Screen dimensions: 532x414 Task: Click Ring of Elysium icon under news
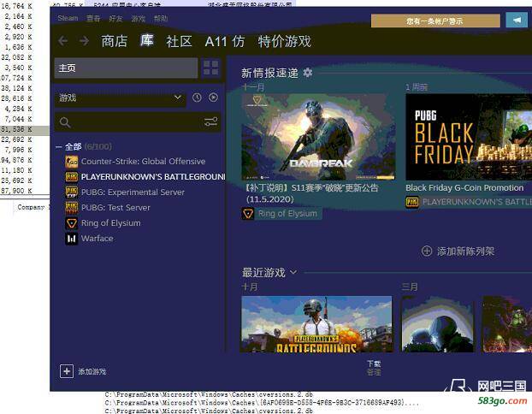(x=248, y=214)
